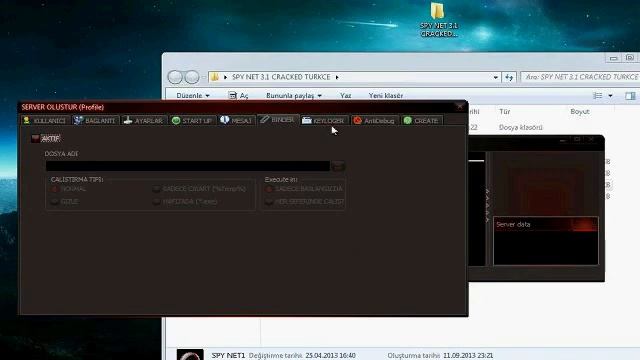This screenshot has width=640, height=360.
Task: Click the change view icon in Explorer
Action: tap(598, 96)
